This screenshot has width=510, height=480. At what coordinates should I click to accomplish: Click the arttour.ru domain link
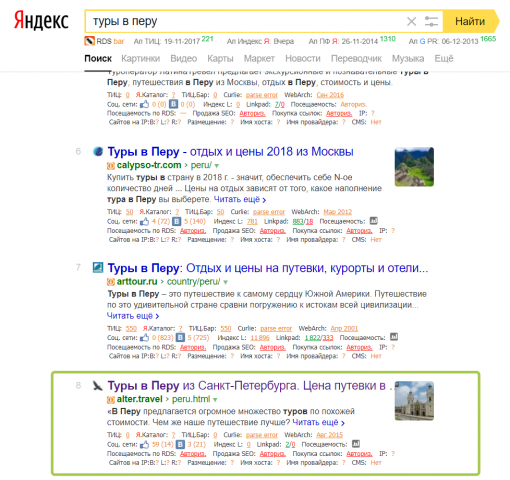(x=137, y=282)
